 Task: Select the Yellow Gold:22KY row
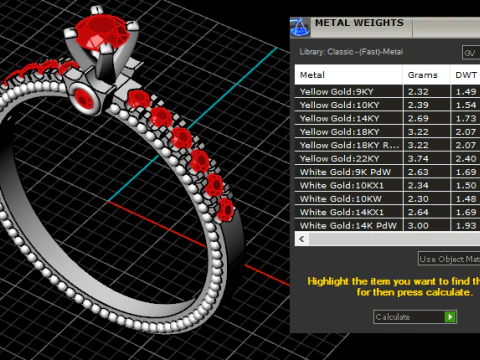coord(387,158)
